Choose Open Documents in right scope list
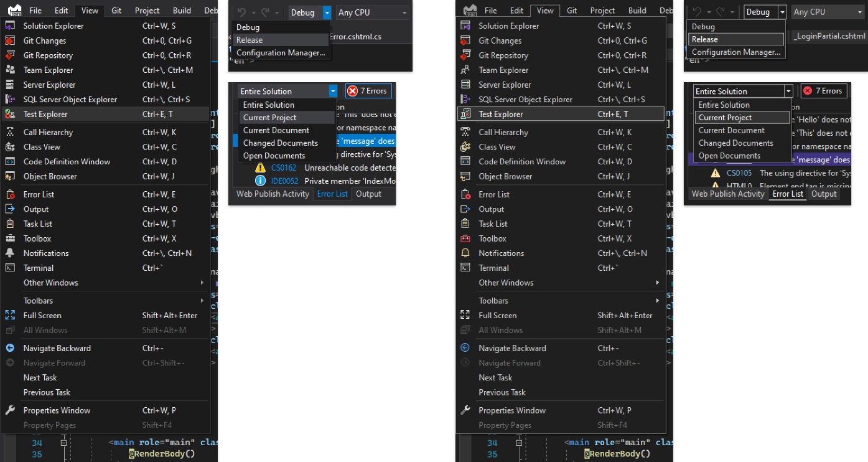Image resolution: width=868 pixels, height=462 pixels. coord(742,156)
